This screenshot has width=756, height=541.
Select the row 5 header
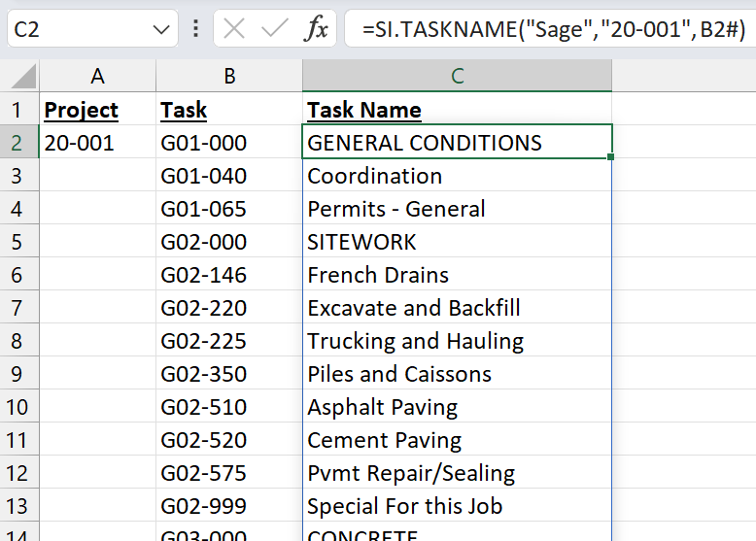coord(19,242)
